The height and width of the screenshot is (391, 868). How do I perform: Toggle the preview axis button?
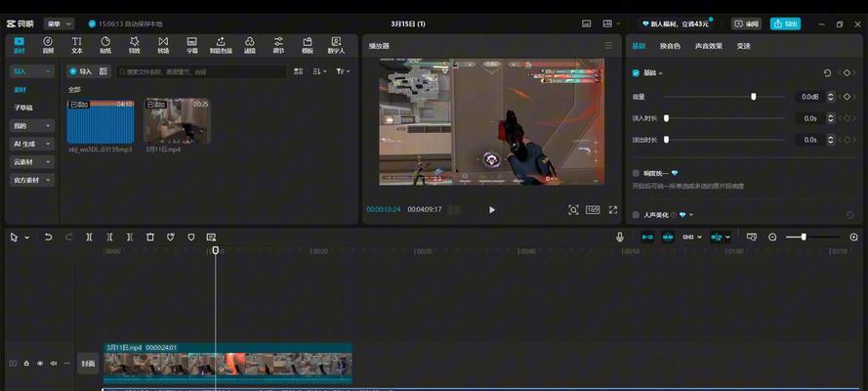[717, 237]
